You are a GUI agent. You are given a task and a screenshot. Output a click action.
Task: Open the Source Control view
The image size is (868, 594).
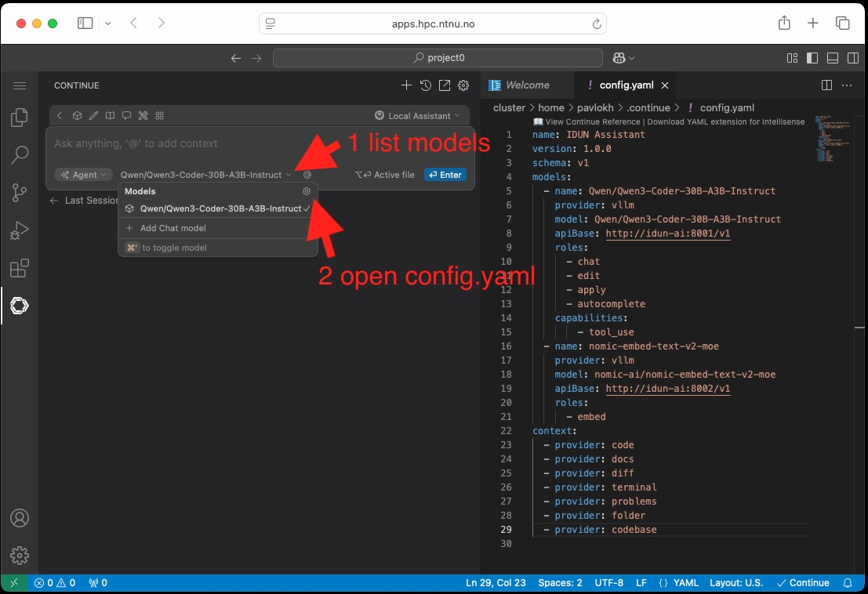(x=20, y=193)
